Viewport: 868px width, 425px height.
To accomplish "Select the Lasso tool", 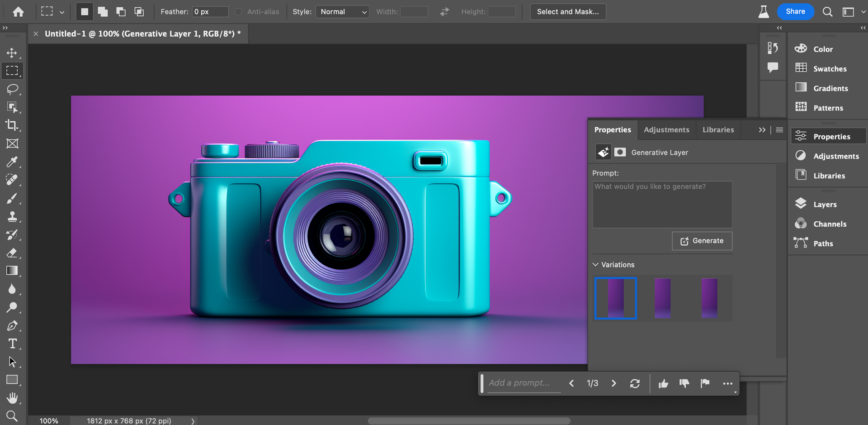I will 12,89.
